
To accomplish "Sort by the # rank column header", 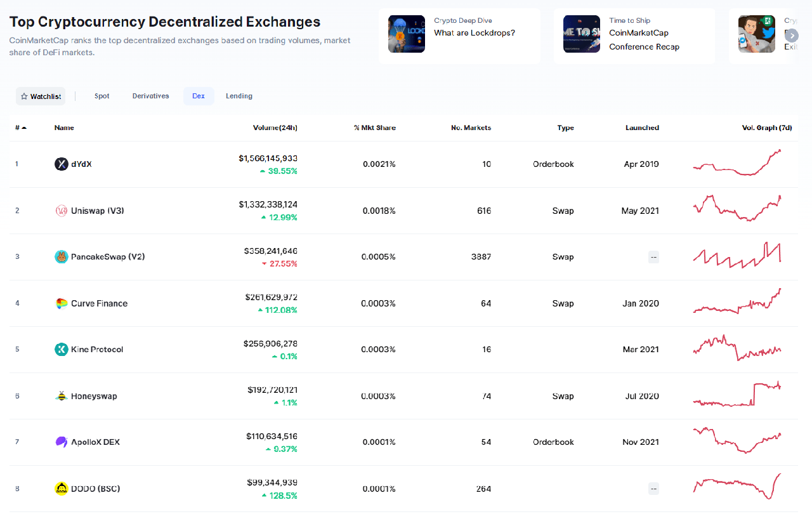I will pyautogui.click(x=21, y=128).
